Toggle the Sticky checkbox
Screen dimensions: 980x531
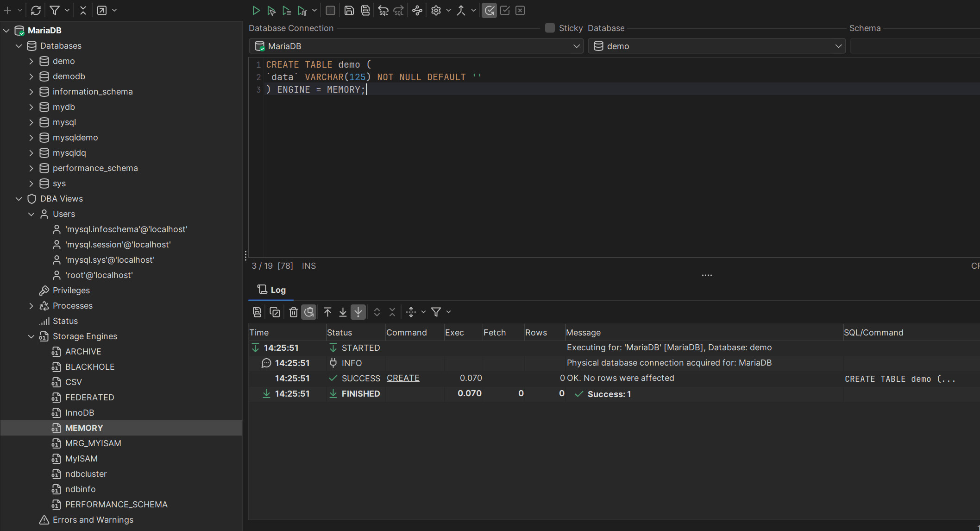tap(550, 28)
